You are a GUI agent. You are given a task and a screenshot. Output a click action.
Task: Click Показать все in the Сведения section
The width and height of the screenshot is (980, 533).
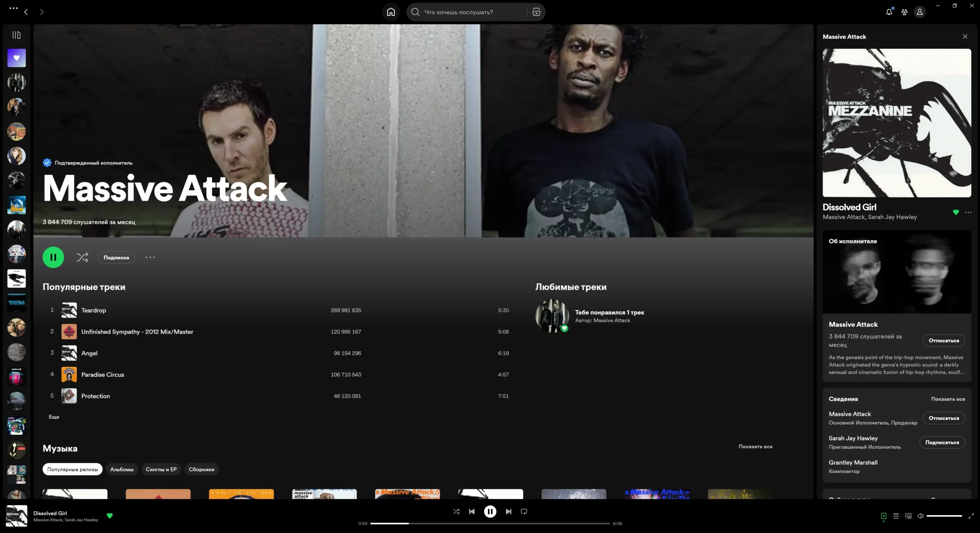947,399
